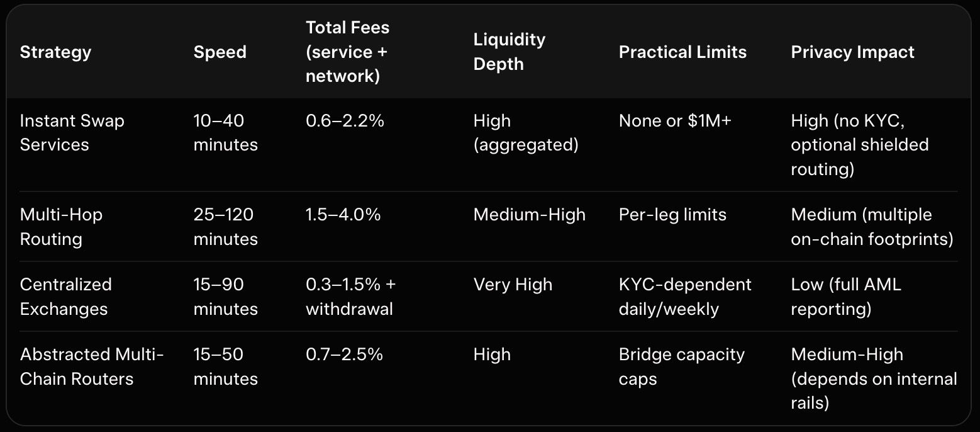The height and width of the screenshot is (432, 980).
Task: Click the 10–40 minutes speed cell
Action: 225,132
